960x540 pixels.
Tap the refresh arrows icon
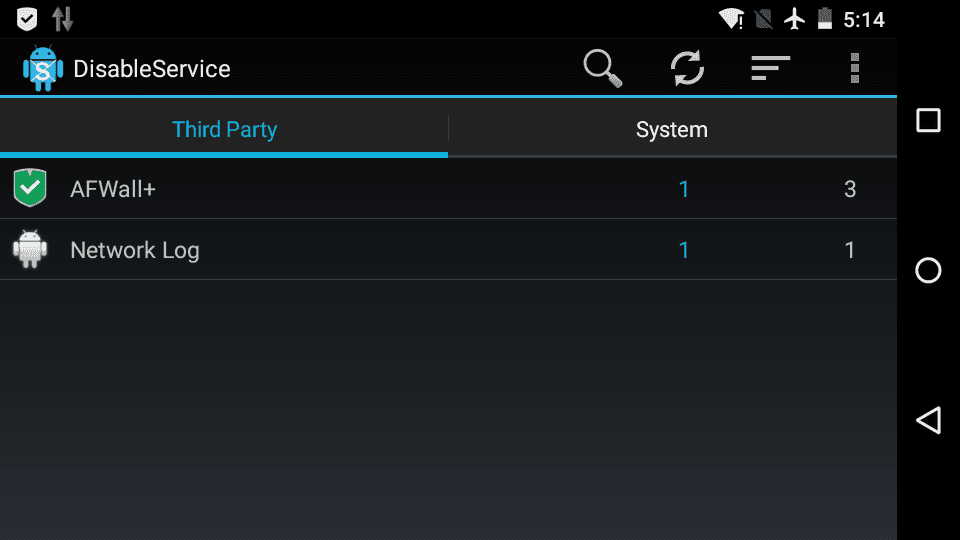click(x=687, y=68)
